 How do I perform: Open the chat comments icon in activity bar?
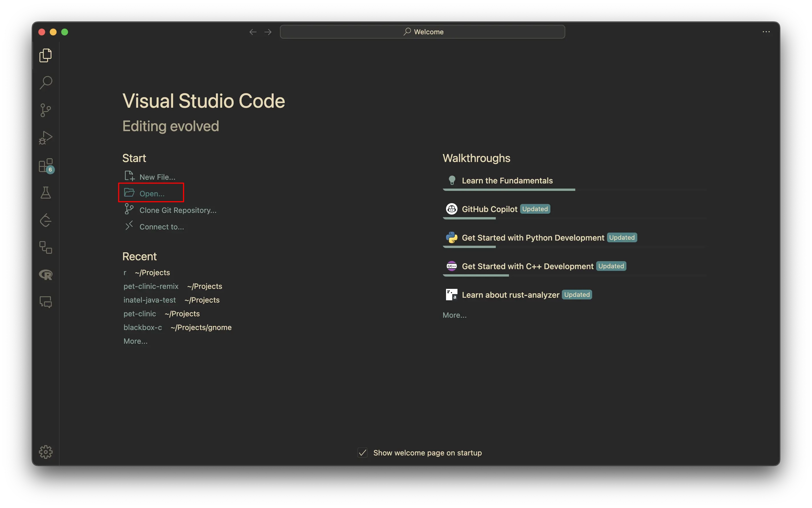coord(45,302)
